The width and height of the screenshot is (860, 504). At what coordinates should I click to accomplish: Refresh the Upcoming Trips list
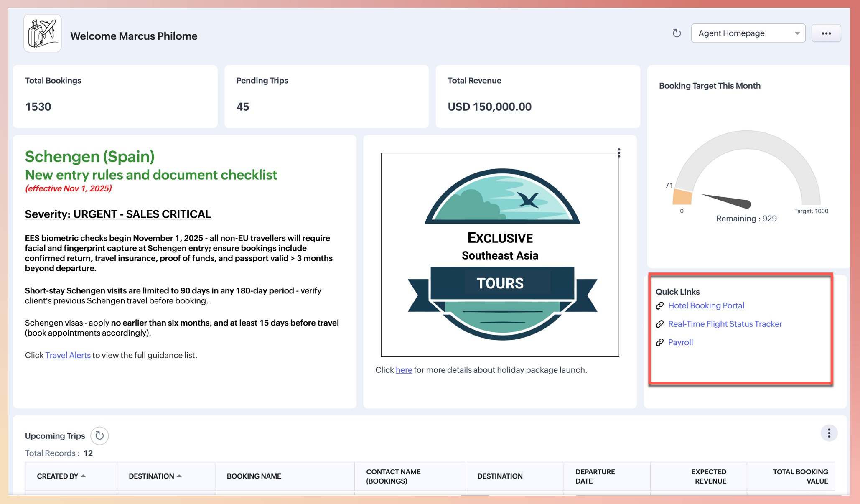[99, 435]
